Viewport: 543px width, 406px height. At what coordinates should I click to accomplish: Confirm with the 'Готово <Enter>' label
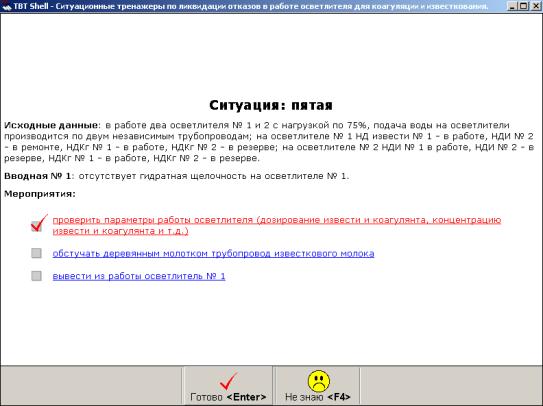click(x=228, y=397)
